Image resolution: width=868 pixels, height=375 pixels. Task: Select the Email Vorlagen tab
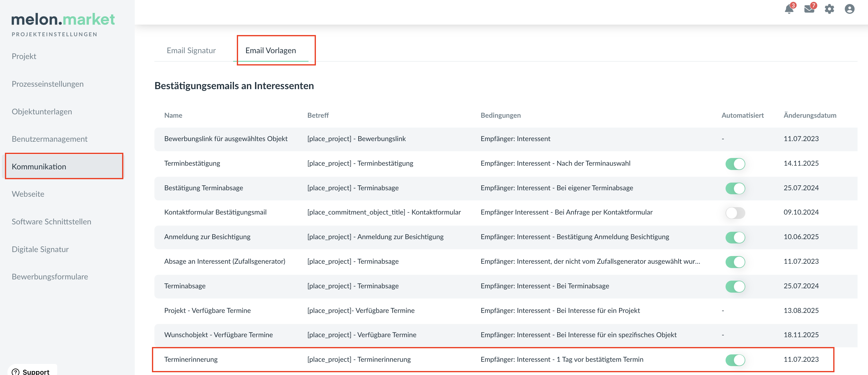271,50
